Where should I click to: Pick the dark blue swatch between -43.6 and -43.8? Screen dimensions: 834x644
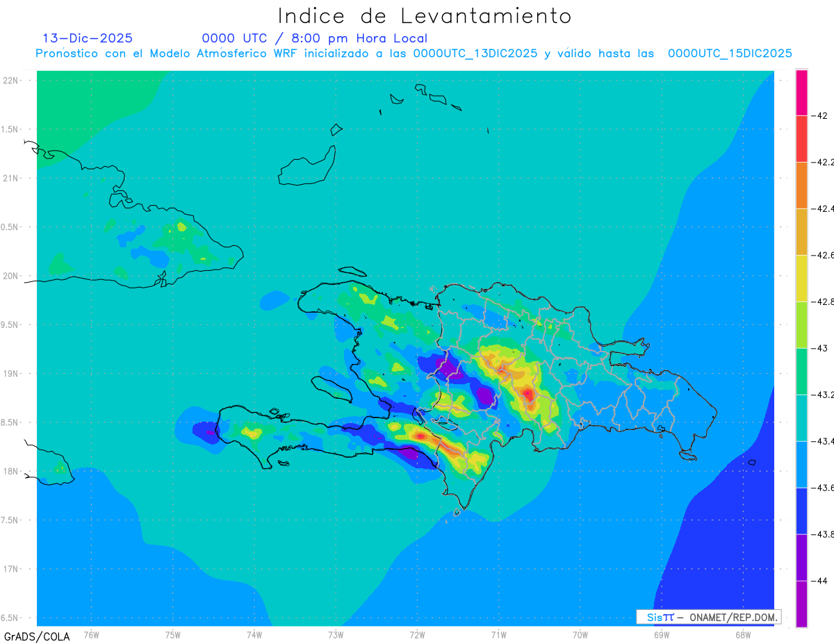(801, 511)
